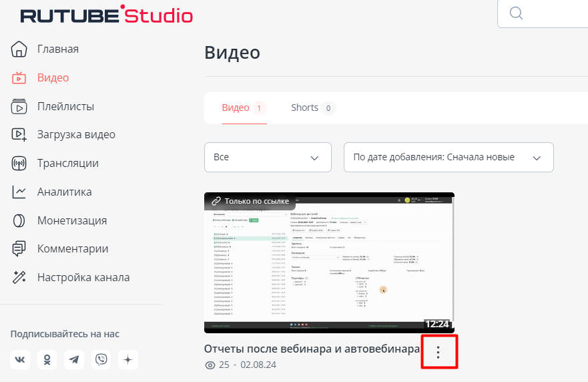Open Загрузка видео page

[75, 134]
